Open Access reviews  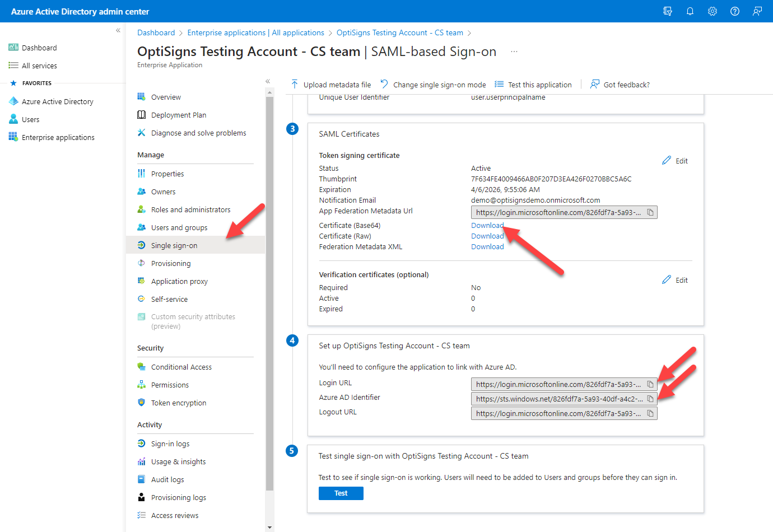[174, 515]
